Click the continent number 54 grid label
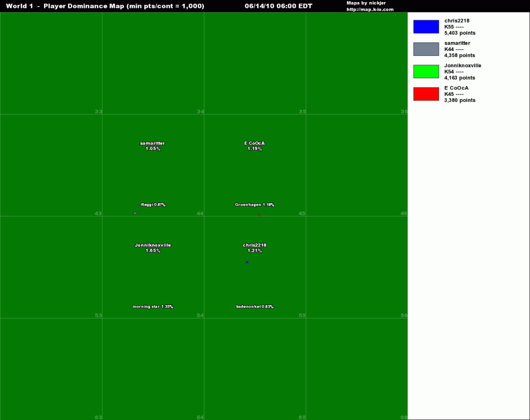Screen dimensions: 530x420 coord(200,315)
